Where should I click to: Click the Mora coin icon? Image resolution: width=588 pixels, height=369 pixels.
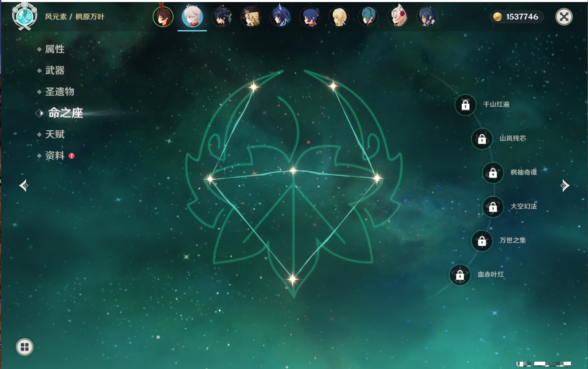[497, 17]
